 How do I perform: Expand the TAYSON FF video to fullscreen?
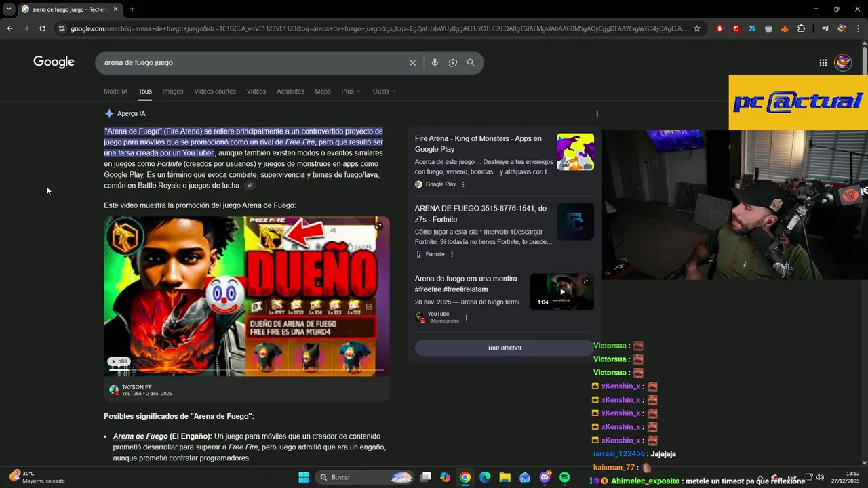[379, 226]
